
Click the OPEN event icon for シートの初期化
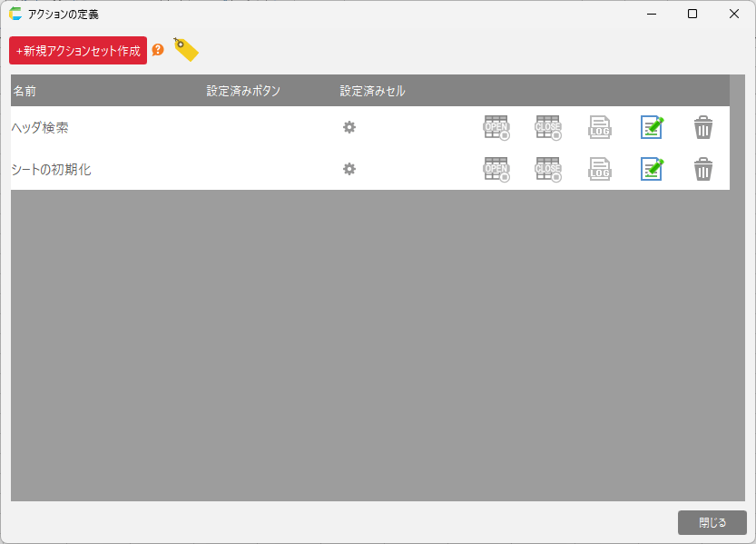[x=496, y=169]
